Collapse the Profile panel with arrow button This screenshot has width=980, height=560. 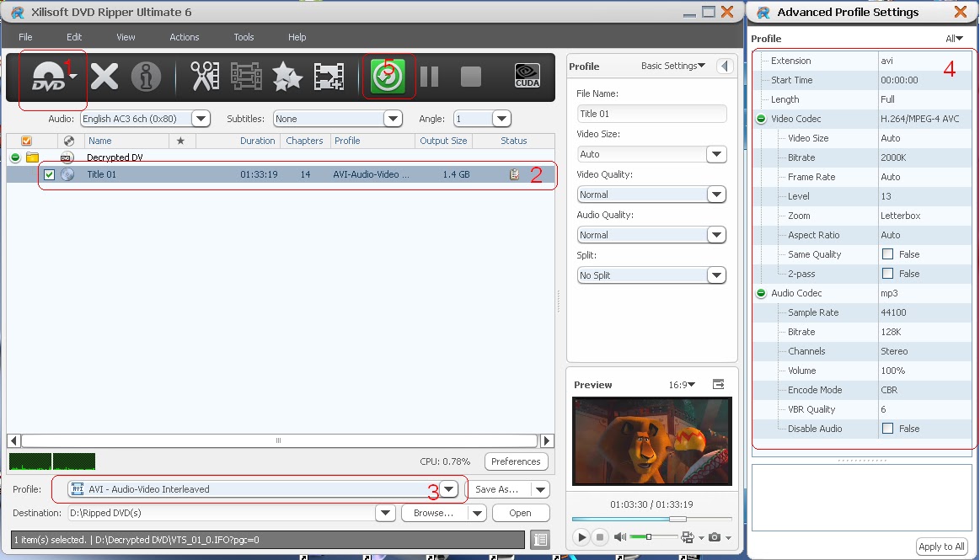tap(725, 66)
